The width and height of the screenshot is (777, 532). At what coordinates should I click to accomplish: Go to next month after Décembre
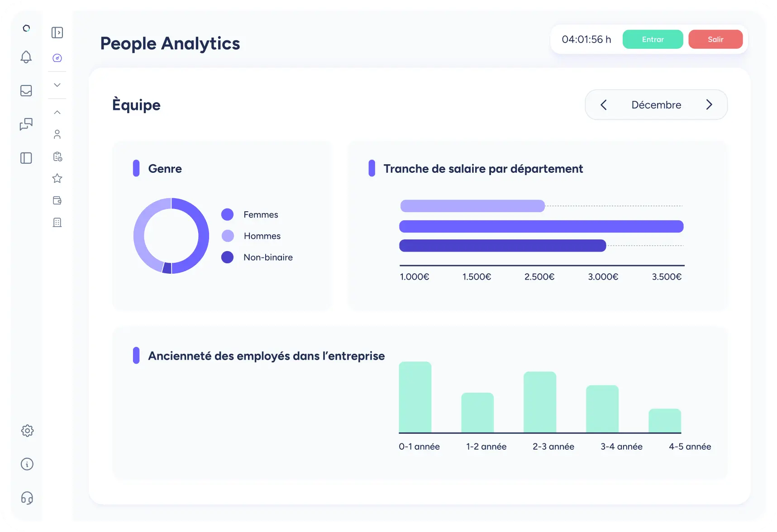pyautogui.click(x=709, y=105)
